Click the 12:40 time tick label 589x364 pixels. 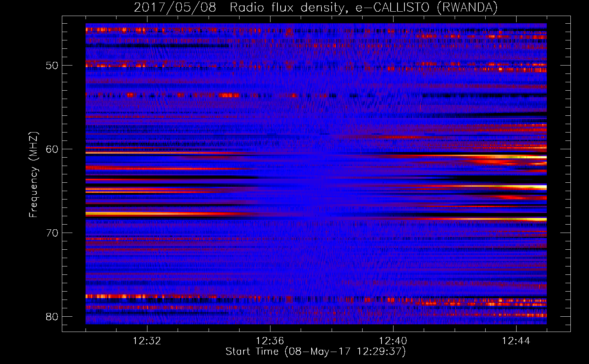tap(393, 341)
